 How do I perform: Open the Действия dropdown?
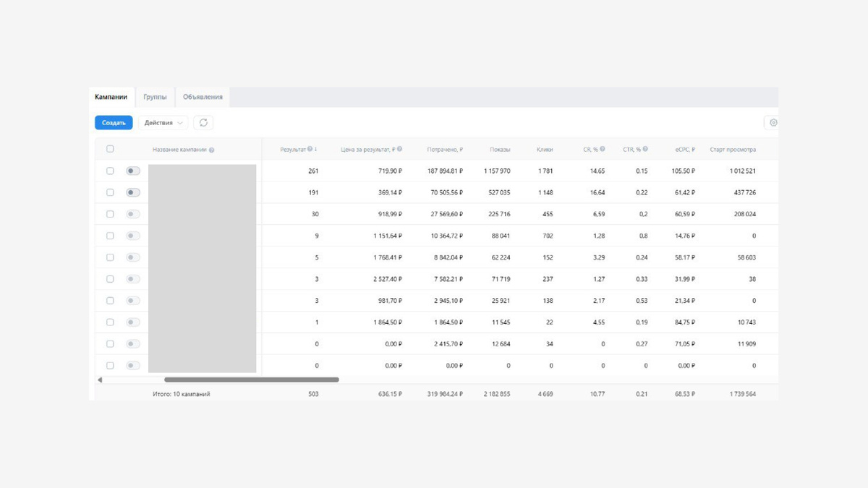pyautogui.click(x=163, y=123)
